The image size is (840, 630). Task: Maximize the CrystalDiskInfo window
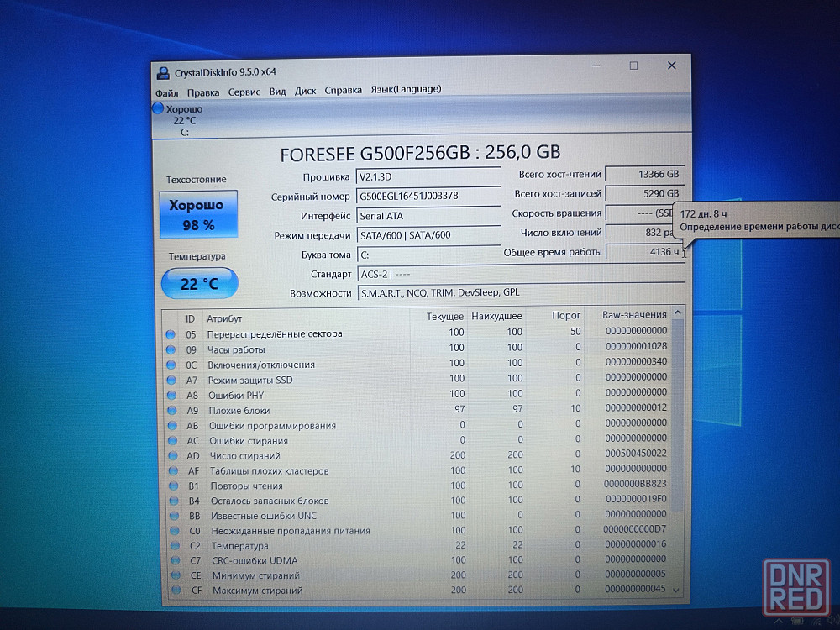click(633, 66)
